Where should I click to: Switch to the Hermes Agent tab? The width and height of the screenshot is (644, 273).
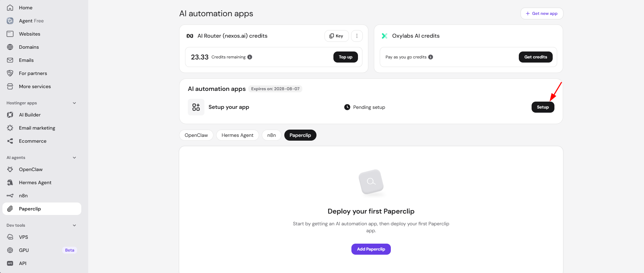click(x=237, y=135)
